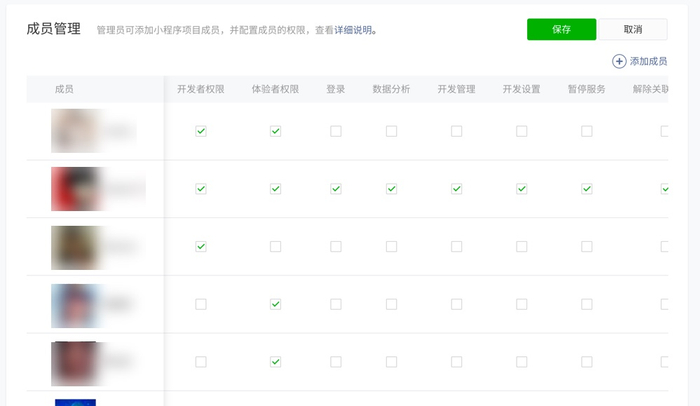This screenshot has width=700, height=406.
Task: Enable 开发者权限 for the fifth member
Action: tap(201, 362)
